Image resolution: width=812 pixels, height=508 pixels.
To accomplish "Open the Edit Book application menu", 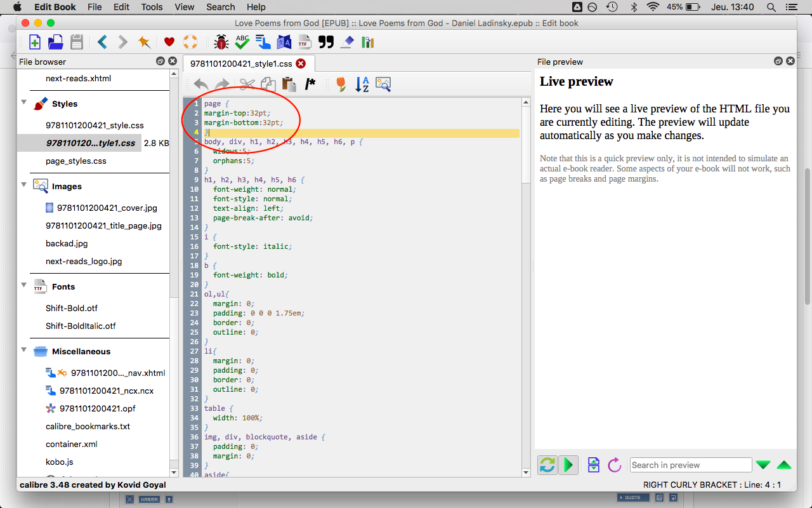I will [55, 7].
